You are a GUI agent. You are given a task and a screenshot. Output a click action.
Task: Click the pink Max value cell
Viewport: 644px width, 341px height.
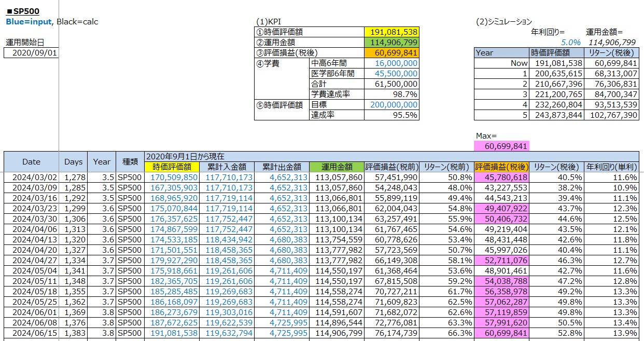tap(502, 146)
